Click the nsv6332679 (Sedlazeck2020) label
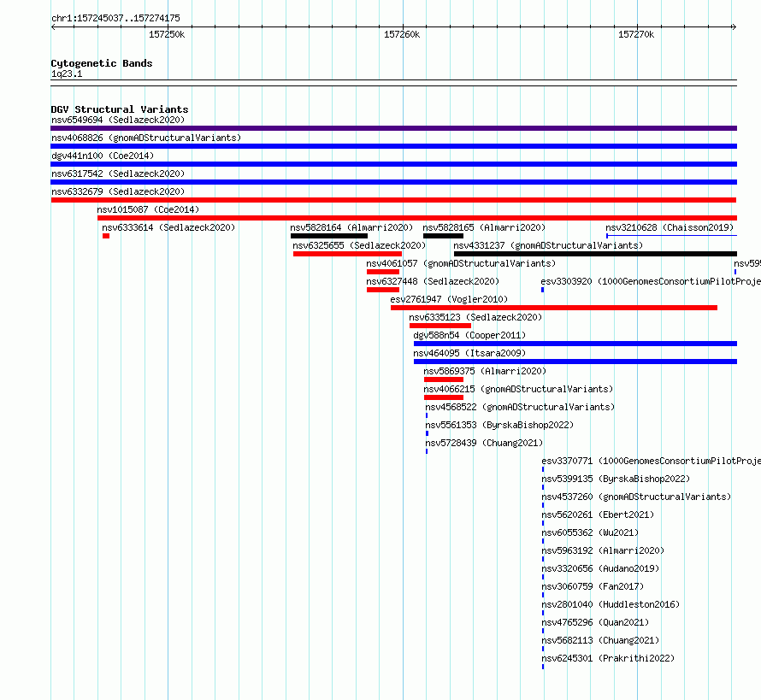Viewport: 761px width, 700px height. coord(118,191)
